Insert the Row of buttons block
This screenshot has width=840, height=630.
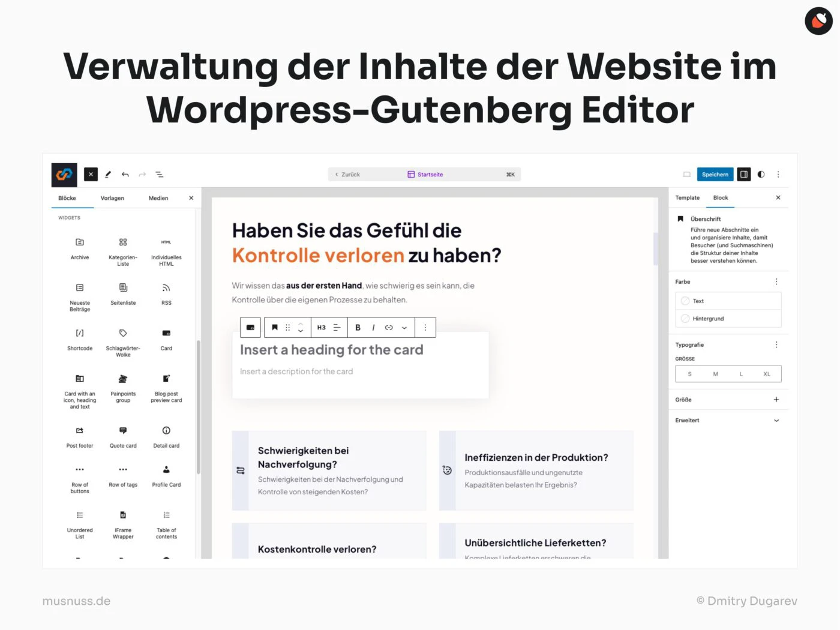click(x=80, y=479)
